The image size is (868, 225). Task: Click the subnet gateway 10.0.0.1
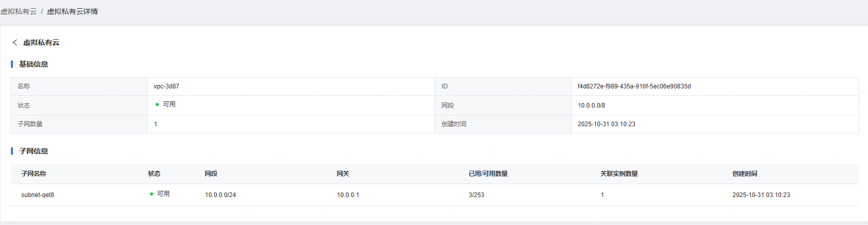pyautogui.click(x=348, y=195)
